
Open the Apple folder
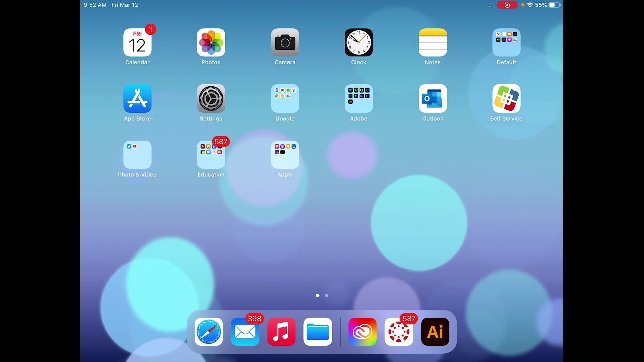pos(285,155)
